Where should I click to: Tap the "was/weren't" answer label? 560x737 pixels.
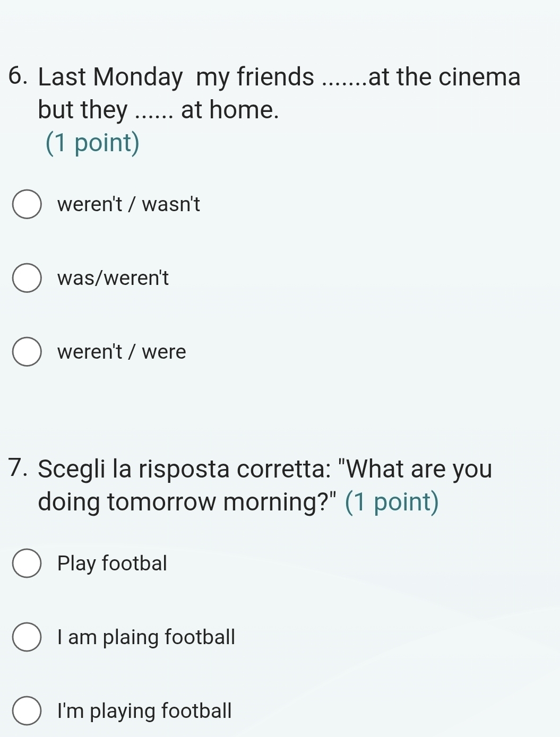click(113, 278)
